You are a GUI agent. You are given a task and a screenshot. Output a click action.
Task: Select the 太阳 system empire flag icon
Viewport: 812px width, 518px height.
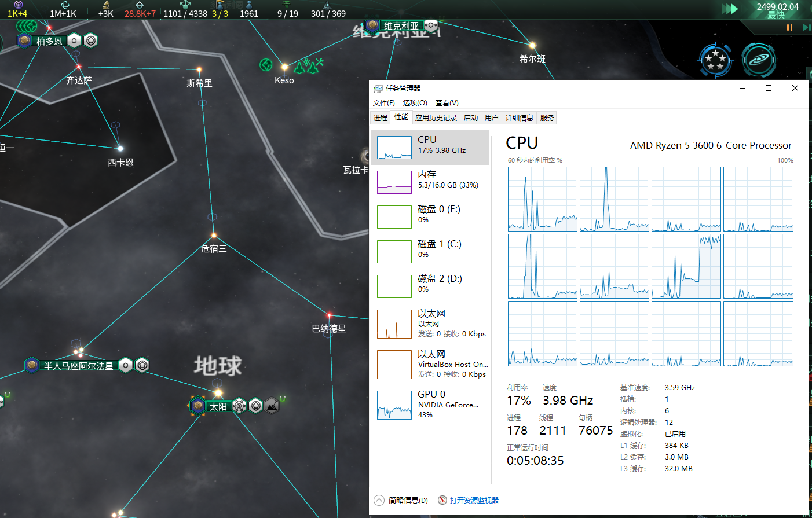coord(198,406)
